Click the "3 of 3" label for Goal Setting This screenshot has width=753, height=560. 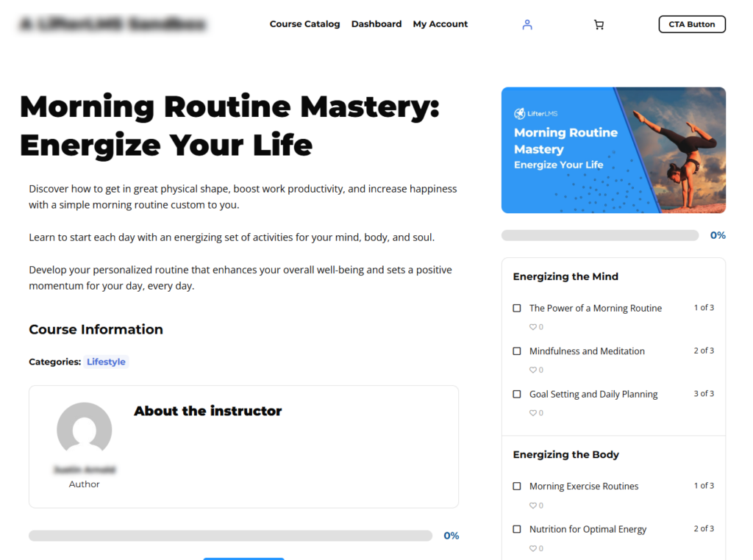click(704, 393)
